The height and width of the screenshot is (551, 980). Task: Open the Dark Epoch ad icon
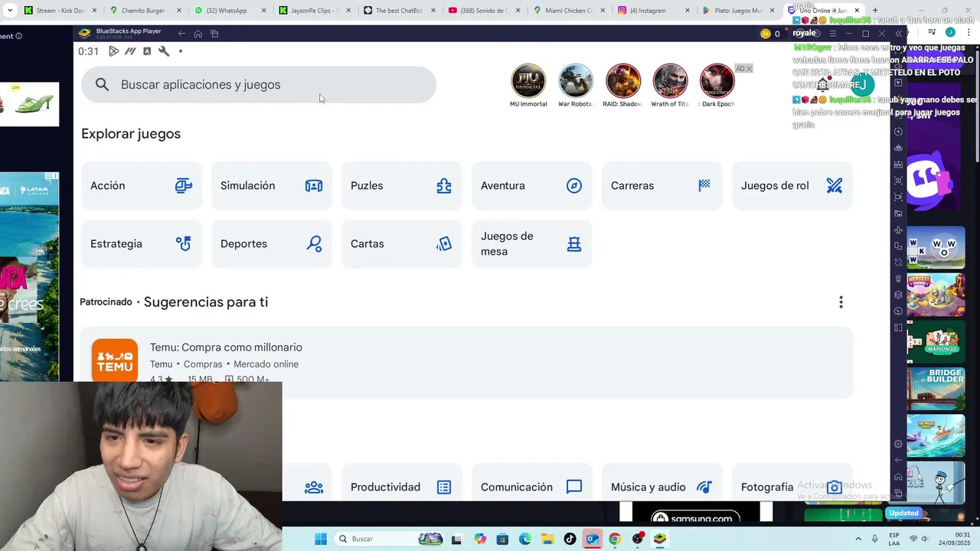coord(717,81)
